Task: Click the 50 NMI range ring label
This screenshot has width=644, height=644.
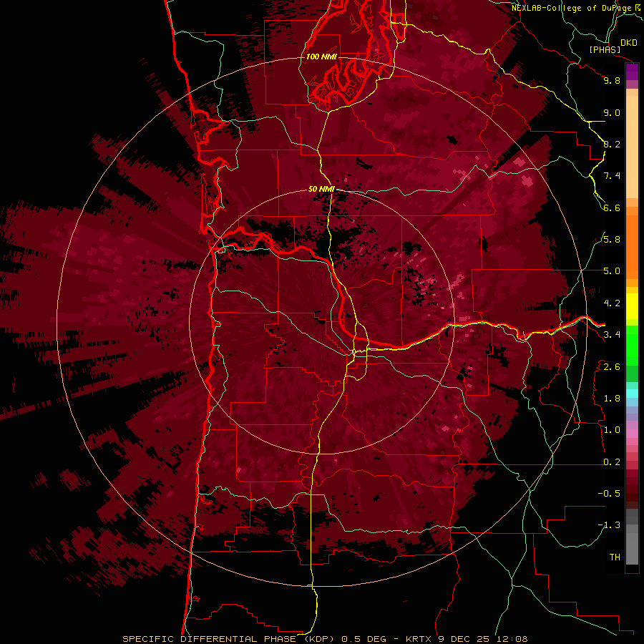Action: point(321,189)
